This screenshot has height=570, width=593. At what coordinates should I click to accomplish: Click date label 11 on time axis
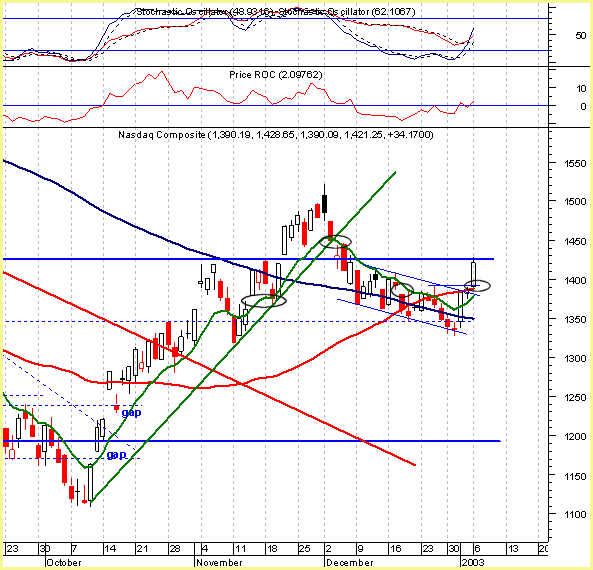pos(240,548)
